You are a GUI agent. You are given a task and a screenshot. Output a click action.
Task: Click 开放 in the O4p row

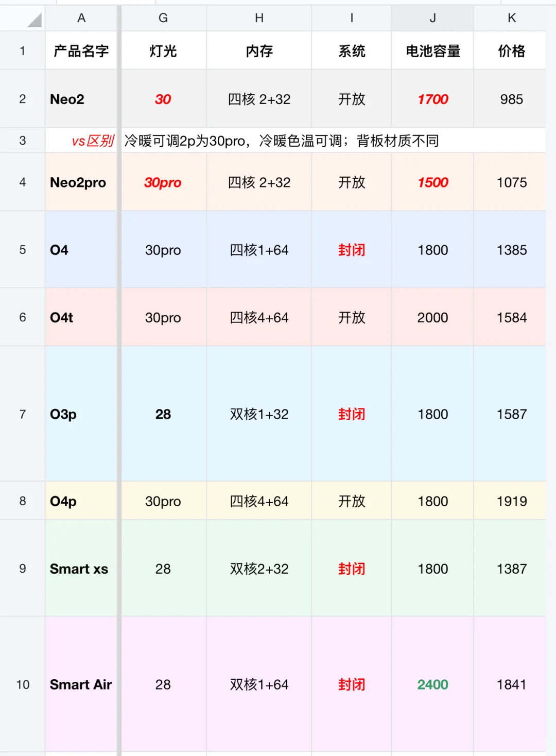[352, 501]
